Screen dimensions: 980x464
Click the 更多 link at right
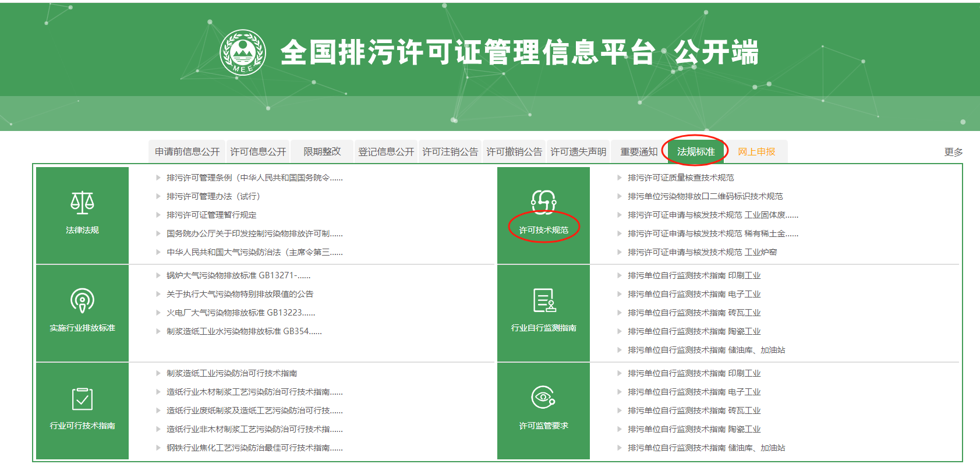[x=953, y=152]
